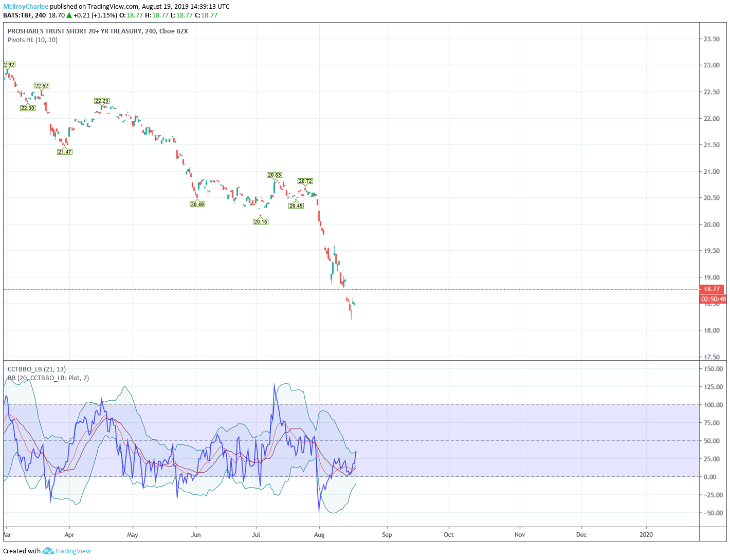The width and height of the screenshot is (730, 560).
Task: Click the 22.23 pivot high marker
Action: coord(102,101)
